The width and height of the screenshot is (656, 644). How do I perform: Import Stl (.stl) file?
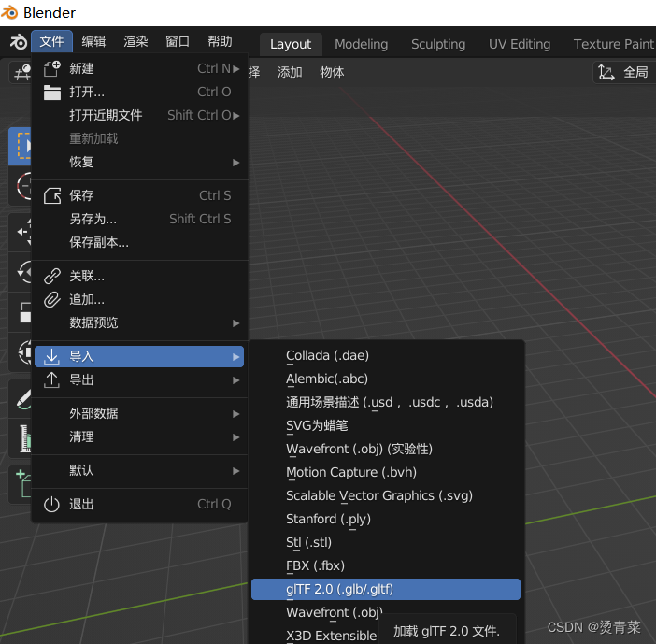pyautogui.click(x=386, y=543)
